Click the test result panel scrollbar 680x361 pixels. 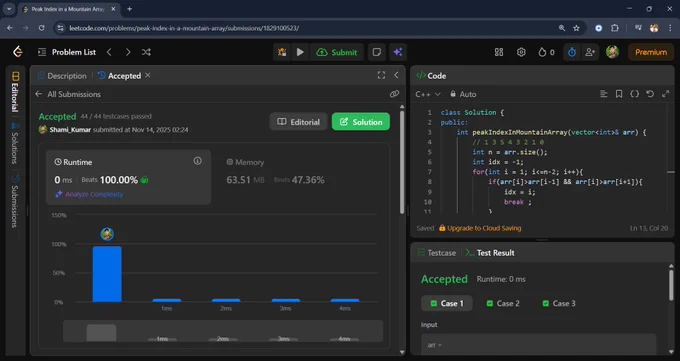point(671,285)
